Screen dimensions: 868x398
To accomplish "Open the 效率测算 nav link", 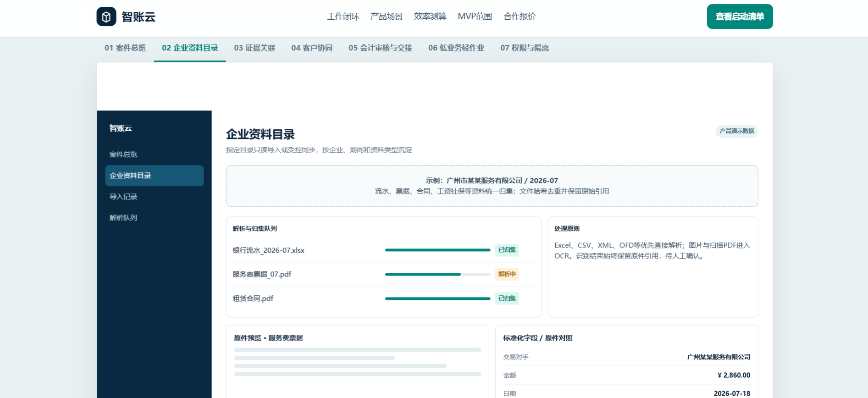I will click(430, 17).
